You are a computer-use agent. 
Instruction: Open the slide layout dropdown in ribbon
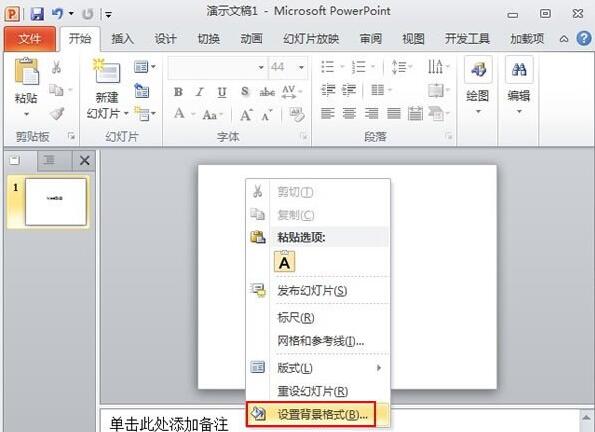click(145, 67)
